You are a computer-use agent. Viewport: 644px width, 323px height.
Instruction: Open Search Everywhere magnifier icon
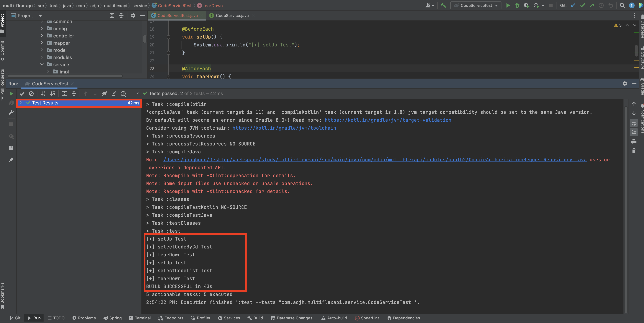pyautogui.click(x=622, y=6)
